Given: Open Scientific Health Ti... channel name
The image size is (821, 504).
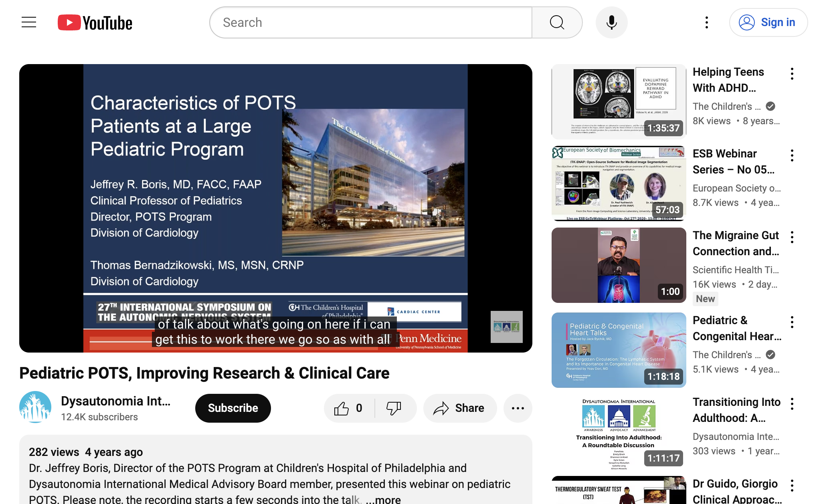Looking at the screenshot, I should click(x=736, y=270).
